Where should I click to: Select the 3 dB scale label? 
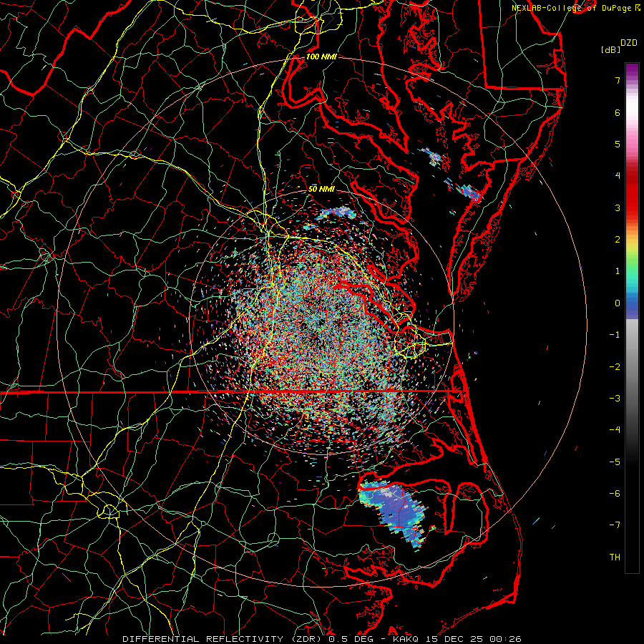tap(618, 208)
